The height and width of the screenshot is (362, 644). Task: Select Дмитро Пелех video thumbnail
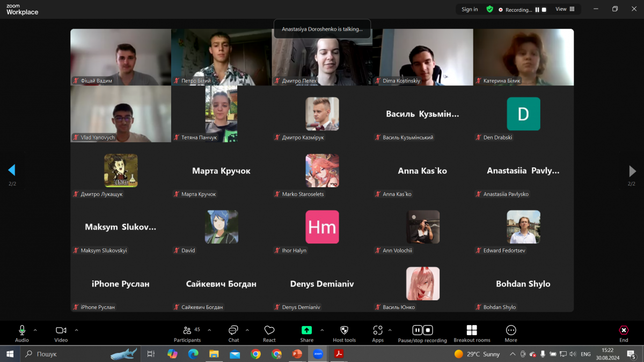pos(322,57)
